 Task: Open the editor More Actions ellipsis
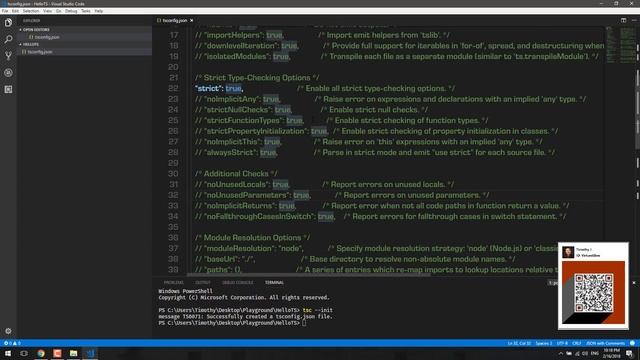(634, 20)
